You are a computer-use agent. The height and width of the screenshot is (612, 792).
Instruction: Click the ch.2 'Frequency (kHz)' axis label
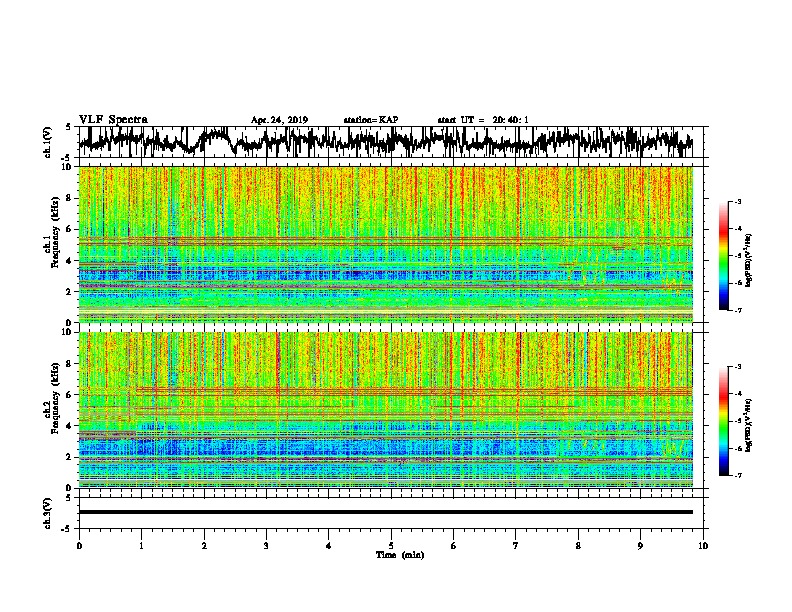[x=55, y=397]
